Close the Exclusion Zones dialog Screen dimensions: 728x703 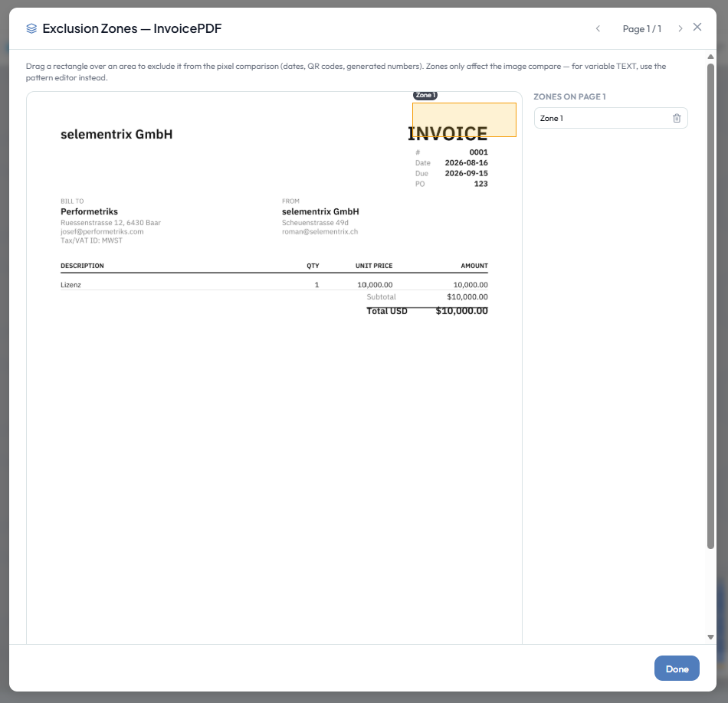click(x=697, y=28)
